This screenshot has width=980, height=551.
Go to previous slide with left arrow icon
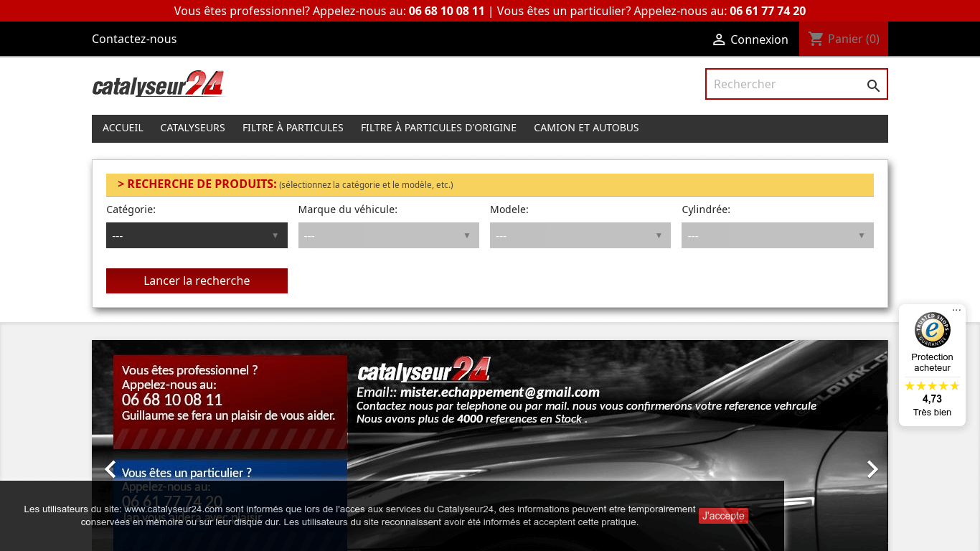109,469
